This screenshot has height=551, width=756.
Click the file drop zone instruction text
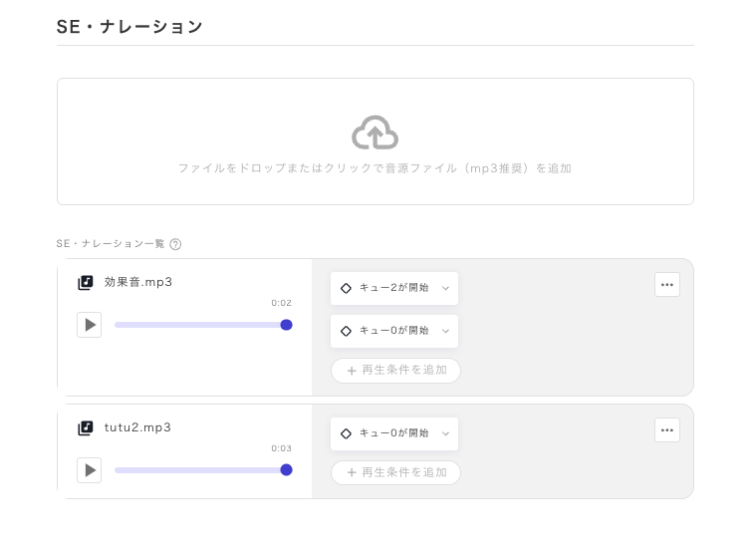click(375, 169)
